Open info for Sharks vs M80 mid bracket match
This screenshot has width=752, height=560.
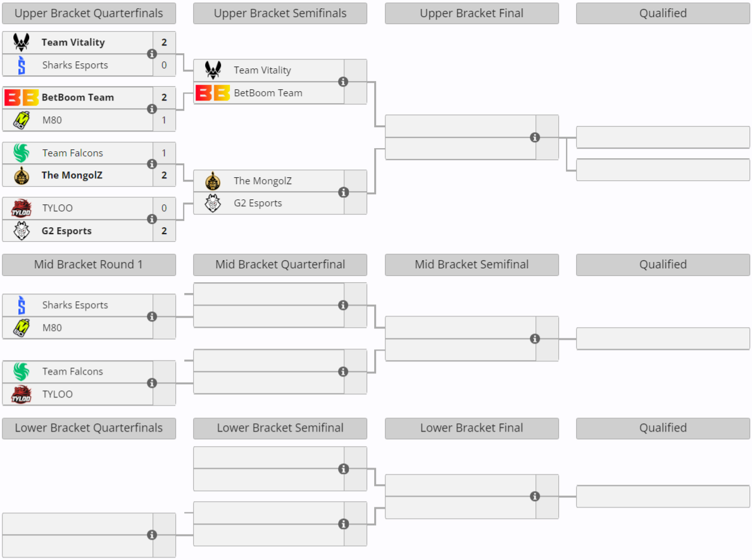(152, 316)
